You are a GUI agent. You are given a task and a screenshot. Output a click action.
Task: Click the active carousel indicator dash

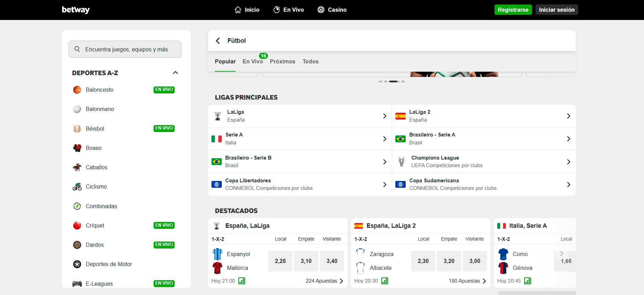(393, 81)
